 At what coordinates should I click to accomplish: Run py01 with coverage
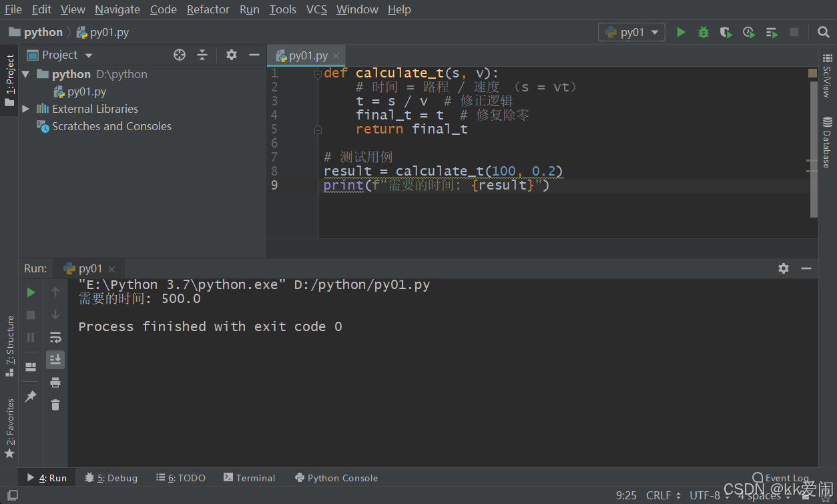click(726, 31)
